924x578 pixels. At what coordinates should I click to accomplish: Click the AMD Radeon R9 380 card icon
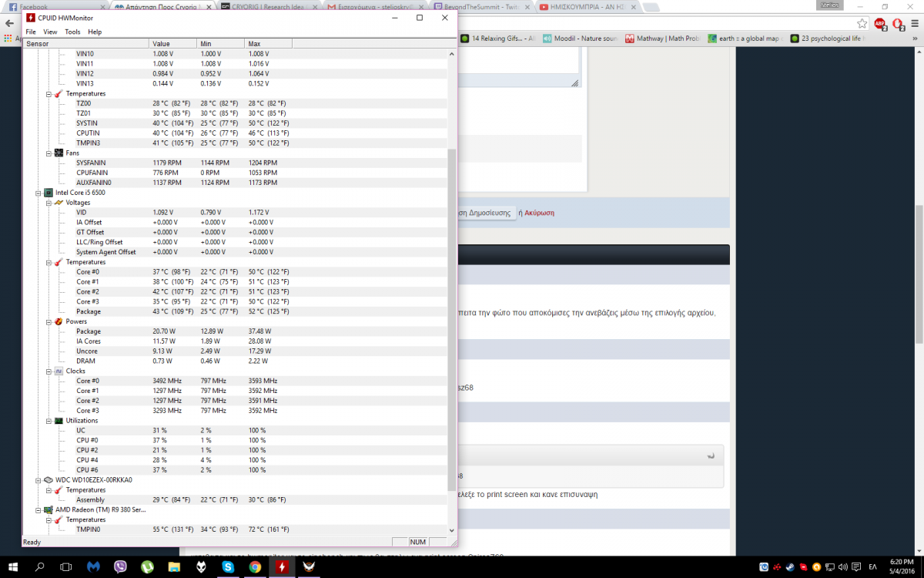(48, 509)
